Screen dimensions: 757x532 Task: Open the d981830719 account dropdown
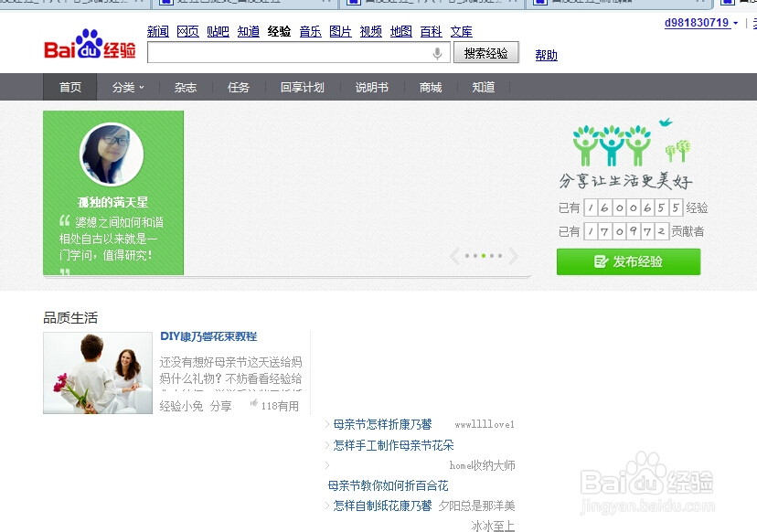[701, 23]
